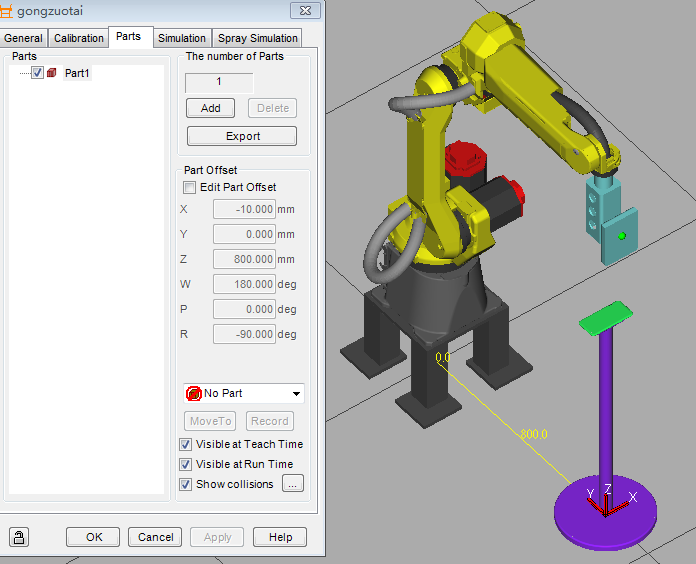The height and width of the screenshot is (564, 696).
Task: Click the number of parts field
Action: 219,82
